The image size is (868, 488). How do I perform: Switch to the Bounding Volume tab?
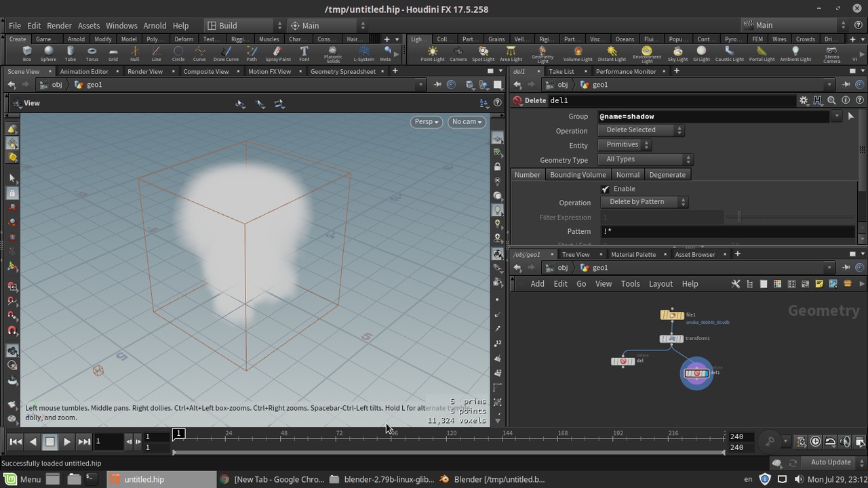tap(578, 175)
